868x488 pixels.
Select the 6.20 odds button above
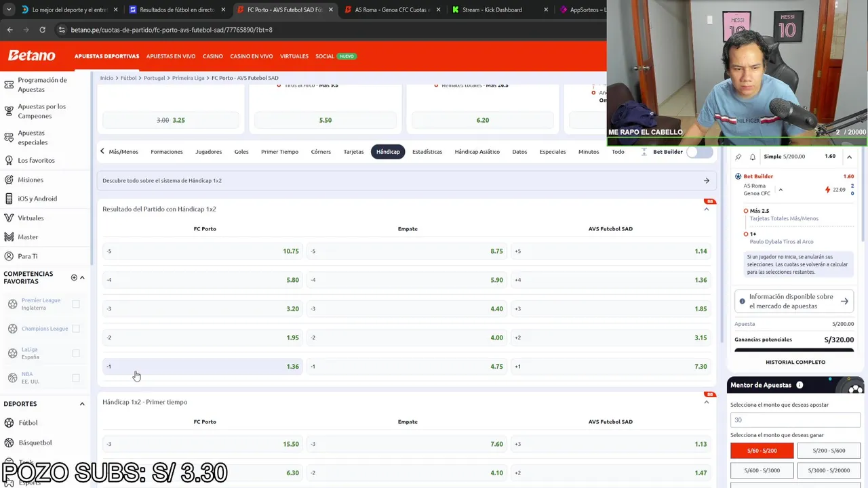482,120
